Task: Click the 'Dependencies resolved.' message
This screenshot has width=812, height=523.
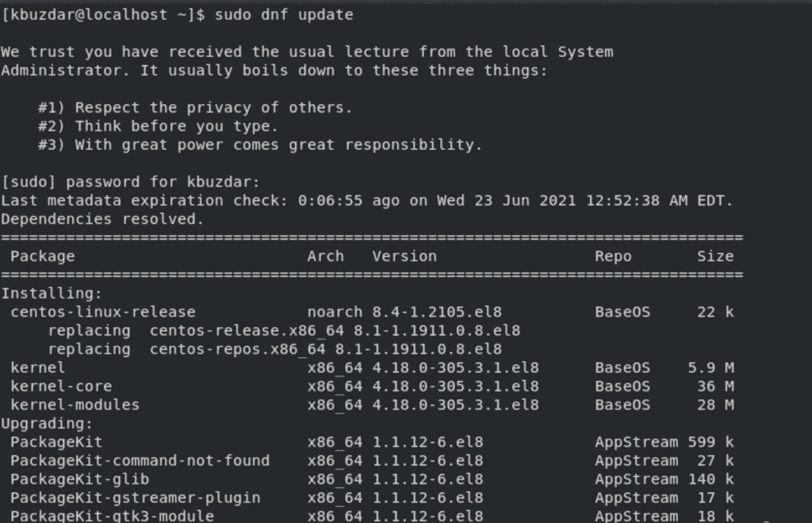Action: 102,219
